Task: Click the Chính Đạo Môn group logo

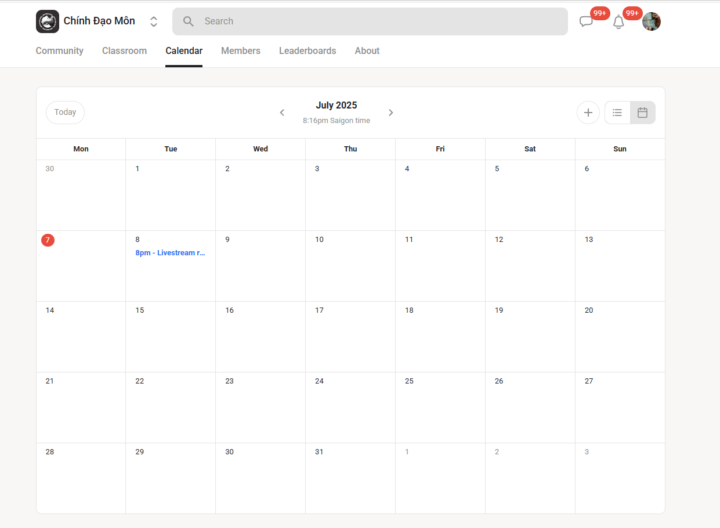Action: click(47, 21)
